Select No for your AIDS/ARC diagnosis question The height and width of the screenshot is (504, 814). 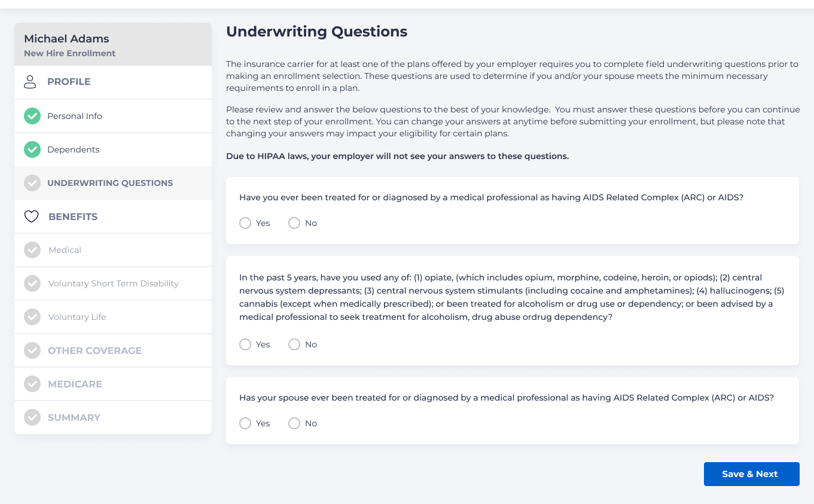(x=294, y=223)
